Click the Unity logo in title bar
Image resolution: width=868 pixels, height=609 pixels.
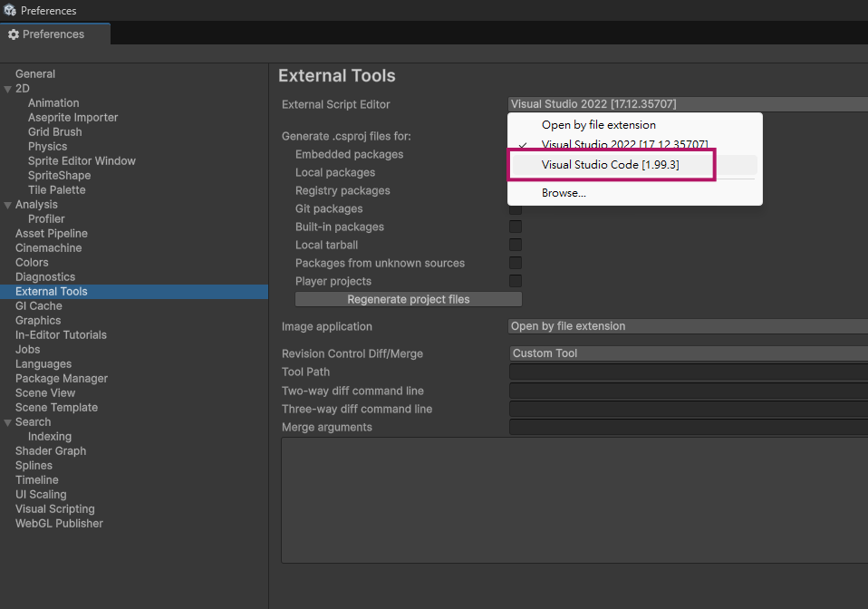tap(10, 11)
